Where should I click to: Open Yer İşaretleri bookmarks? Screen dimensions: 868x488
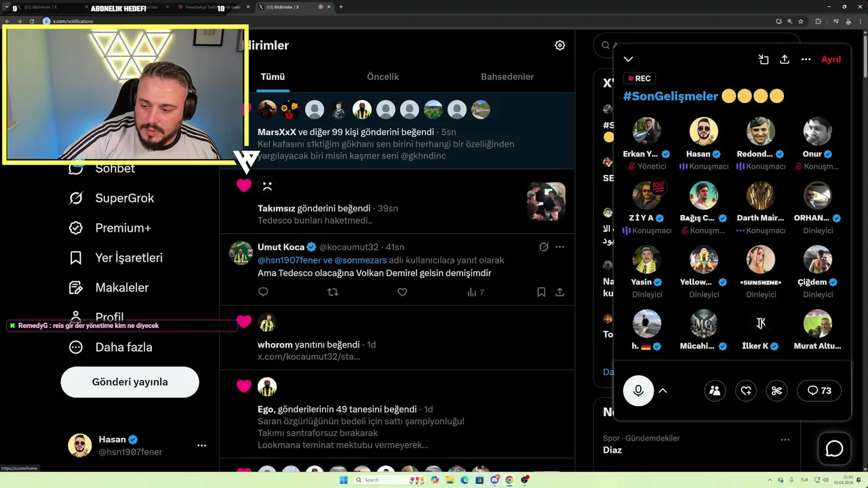pyautogui.click(x=115, y=258)
